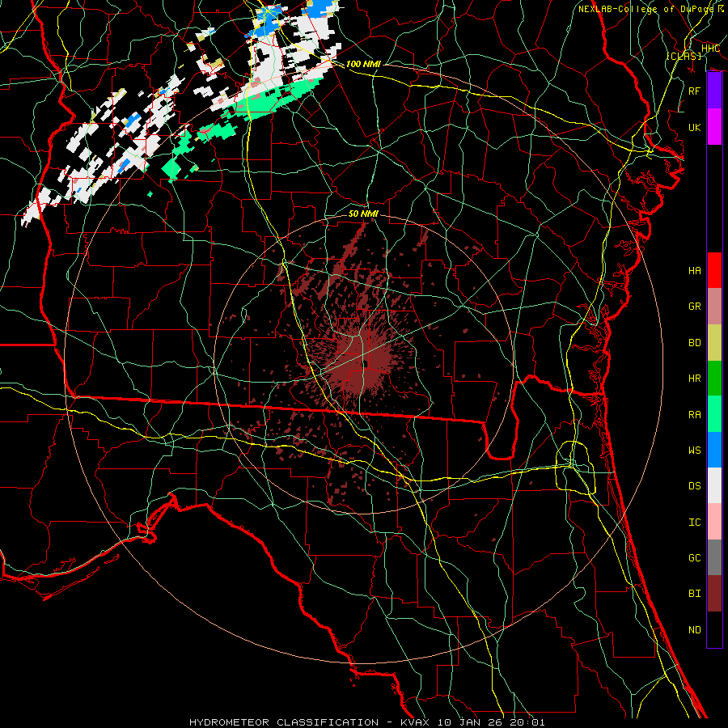The height and width of the screenshot is (728, 728).
Task: Click the DS white legend swatch
Action: (714, 485)
